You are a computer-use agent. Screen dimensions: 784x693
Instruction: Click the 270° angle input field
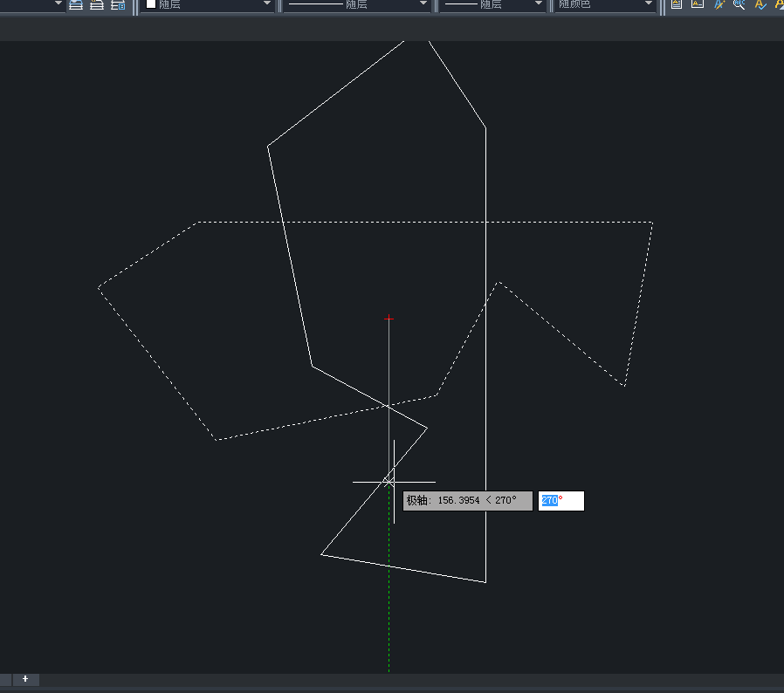[560, 501]
